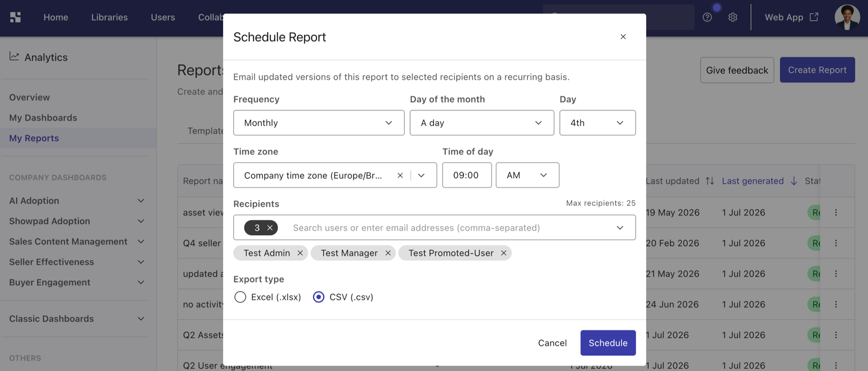868x371 pixels.
Task: Expand Seller Effectiveness section
Action: [x=141, y=262]
